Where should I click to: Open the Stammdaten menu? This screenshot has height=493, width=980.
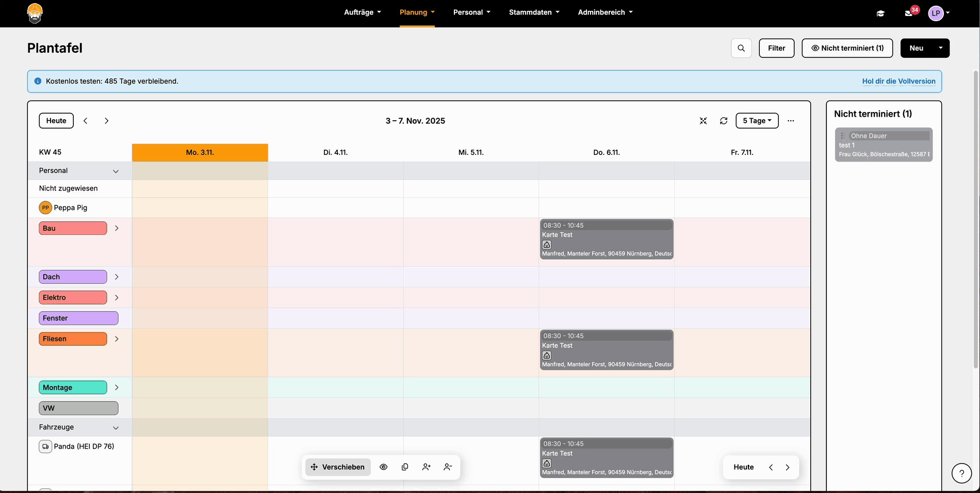(534, 12)
